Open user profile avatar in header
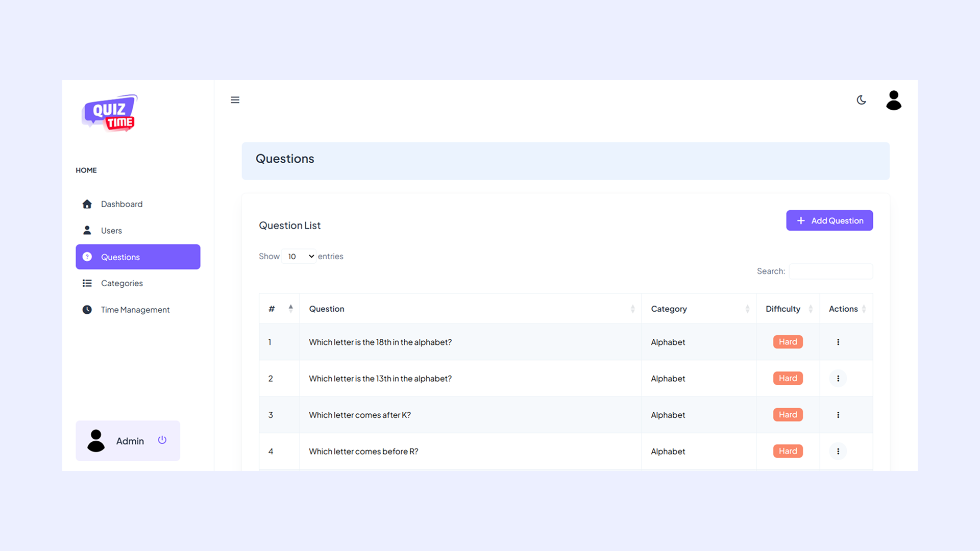980x551 pixels. 893,101
